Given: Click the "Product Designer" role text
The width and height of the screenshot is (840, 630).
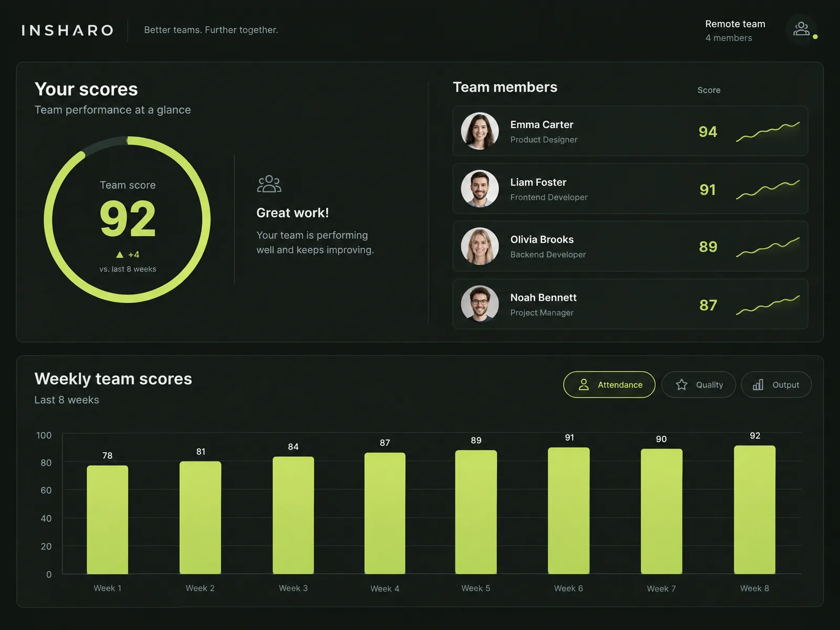Looking at the screenshot, I should (544, 140).
